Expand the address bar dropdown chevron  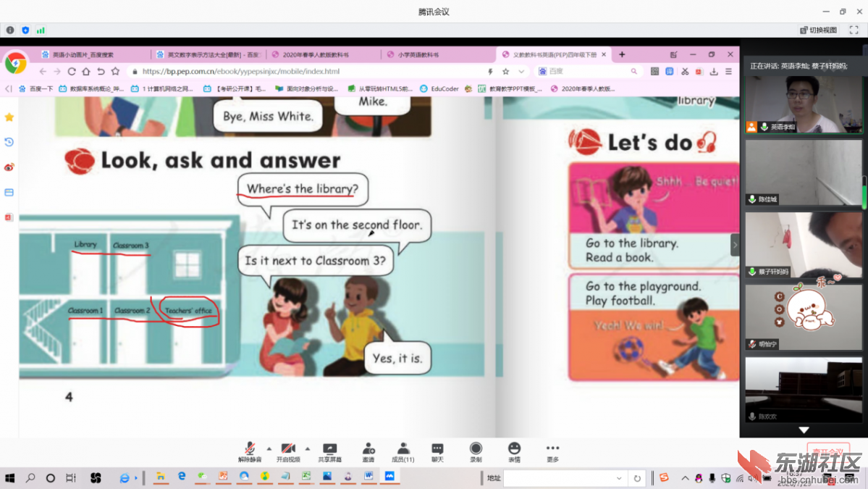(521, 72)
